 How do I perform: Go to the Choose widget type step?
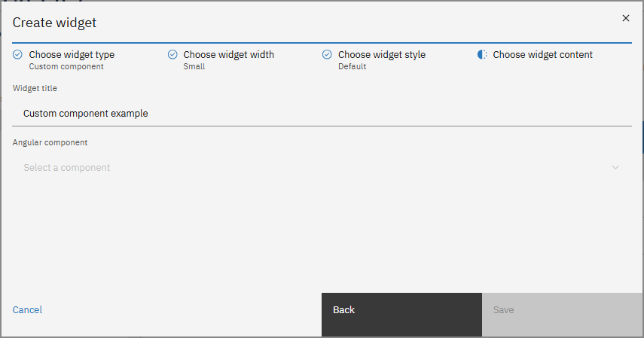pos(72,55)
